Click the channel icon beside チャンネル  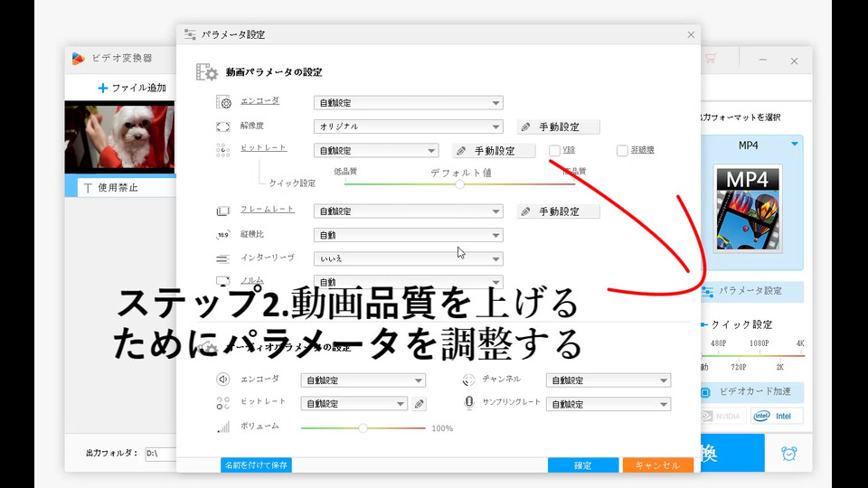click(468, 380)
